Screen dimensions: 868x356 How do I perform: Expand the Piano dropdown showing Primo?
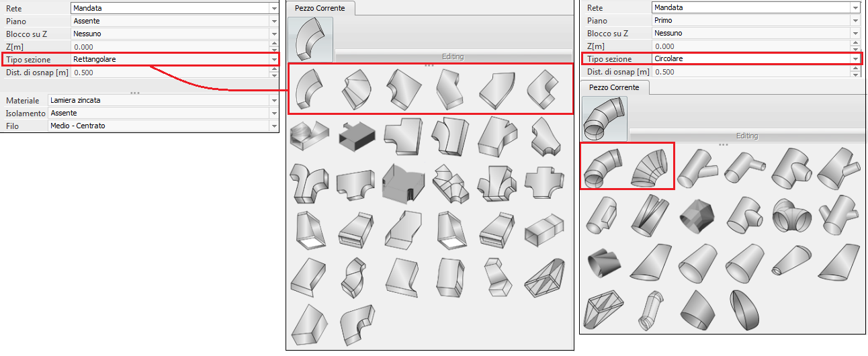(855, 21)
